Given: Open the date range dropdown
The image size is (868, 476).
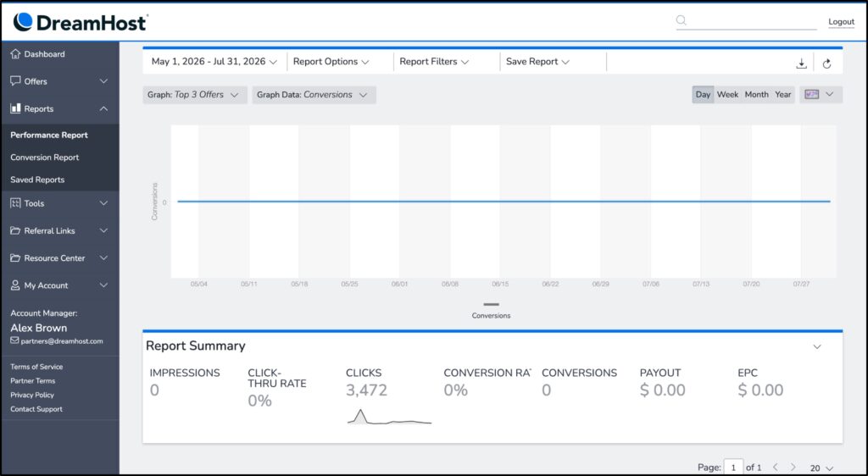Looking at the screenshot, I should coord(214,62).
